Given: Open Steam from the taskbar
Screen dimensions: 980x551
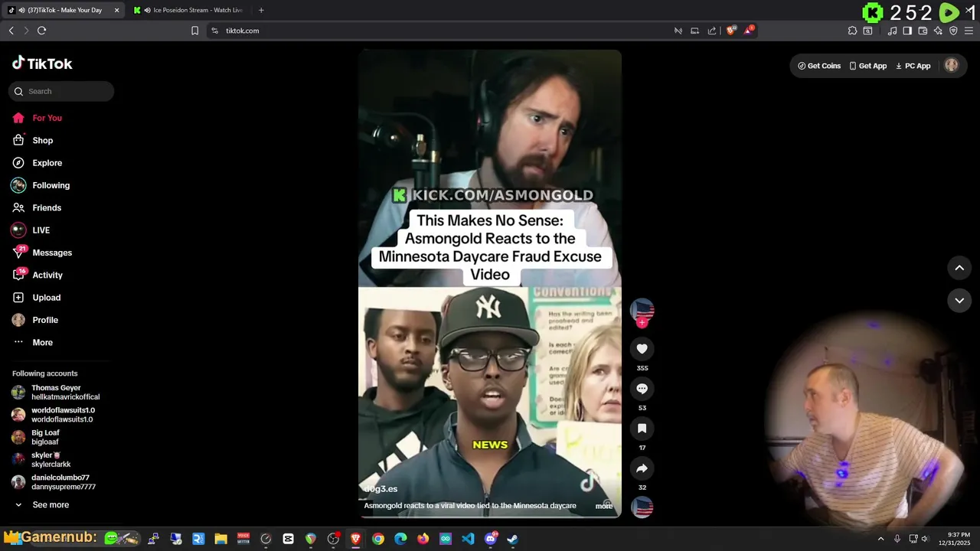Looking at the screenshot, I should point(513,539).
